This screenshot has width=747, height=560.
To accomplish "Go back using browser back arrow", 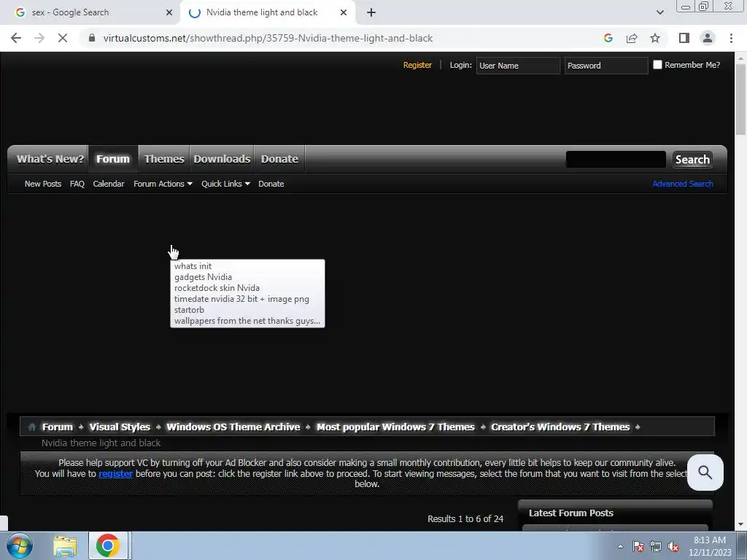I will click(16, 38).
